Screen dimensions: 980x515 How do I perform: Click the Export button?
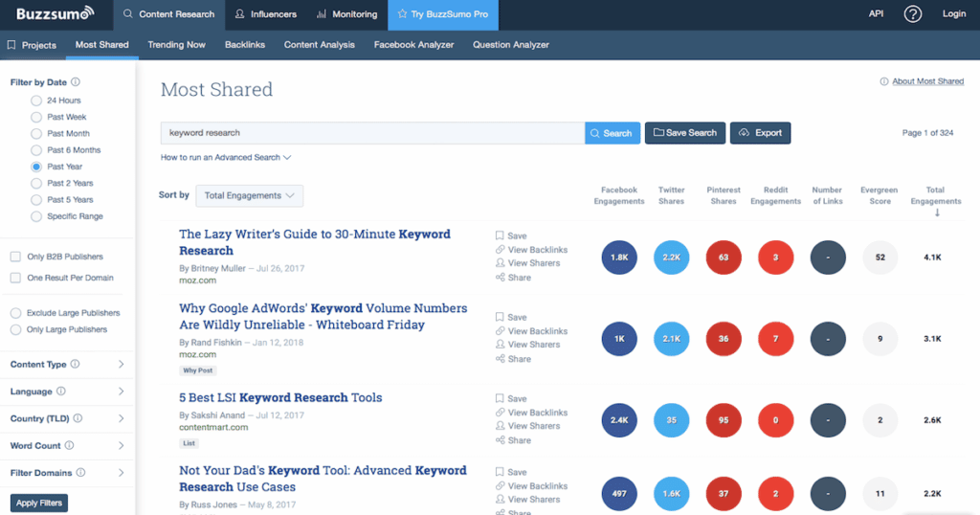[760, 133]
